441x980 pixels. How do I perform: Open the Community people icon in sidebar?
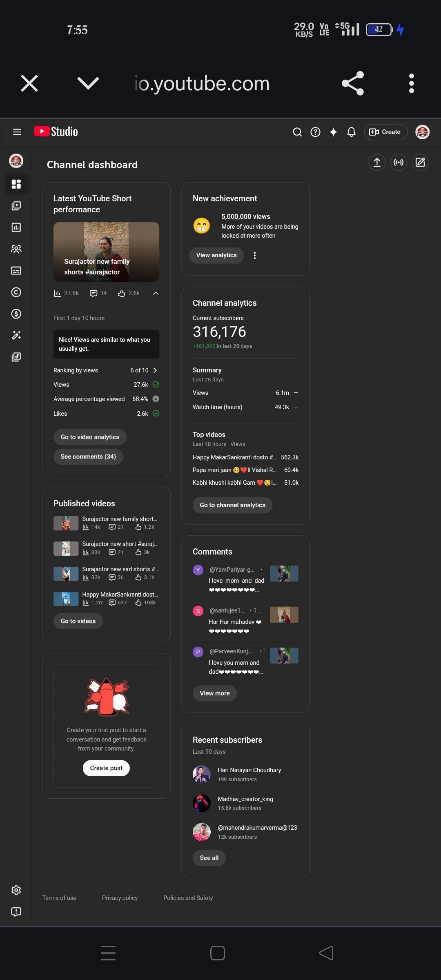click(16, 249)
